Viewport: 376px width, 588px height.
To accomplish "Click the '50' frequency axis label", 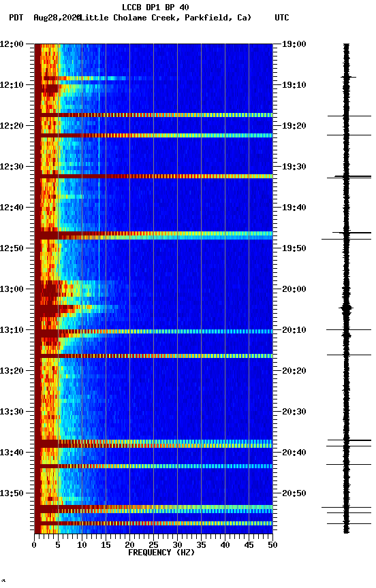I will (272, 546).
